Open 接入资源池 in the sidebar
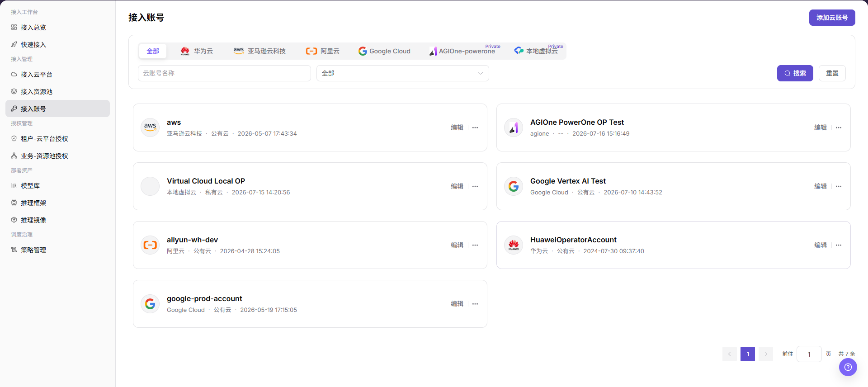The height and width of the screenshot is (387, 868). (x=57, y=92)
